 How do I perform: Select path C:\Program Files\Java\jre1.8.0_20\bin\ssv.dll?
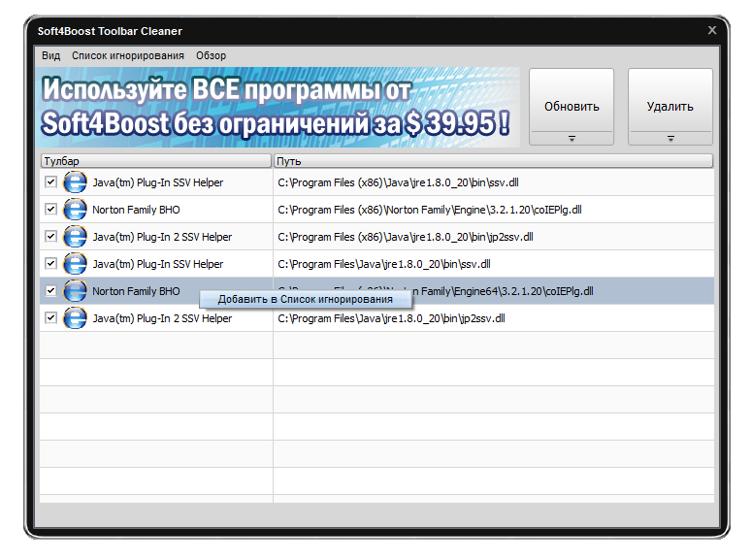pyautogui.click(x=384, y=264)
